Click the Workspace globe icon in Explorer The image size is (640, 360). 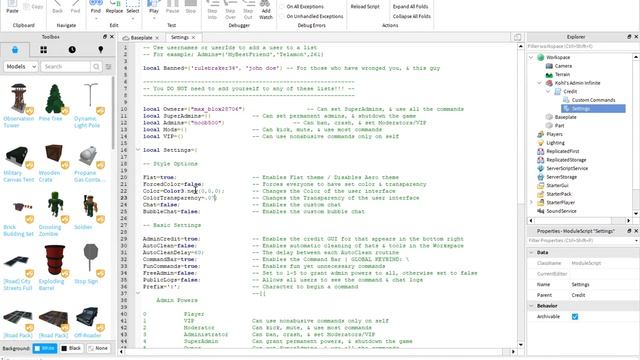coord(541,57)
